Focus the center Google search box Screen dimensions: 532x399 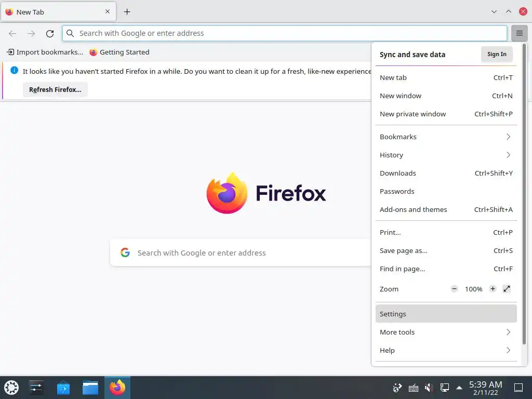click(241, 252)
